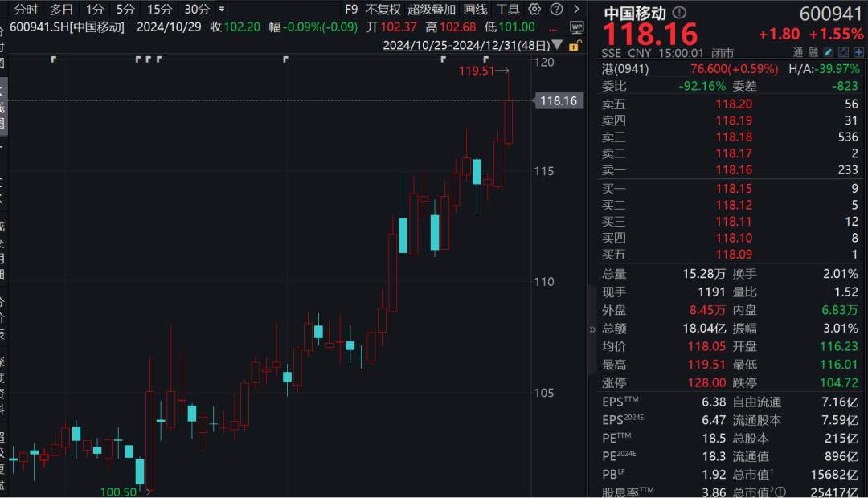Open the date range dropdown triangle
The width and height of the screenshot is (868, 498).
click(559, 46)
